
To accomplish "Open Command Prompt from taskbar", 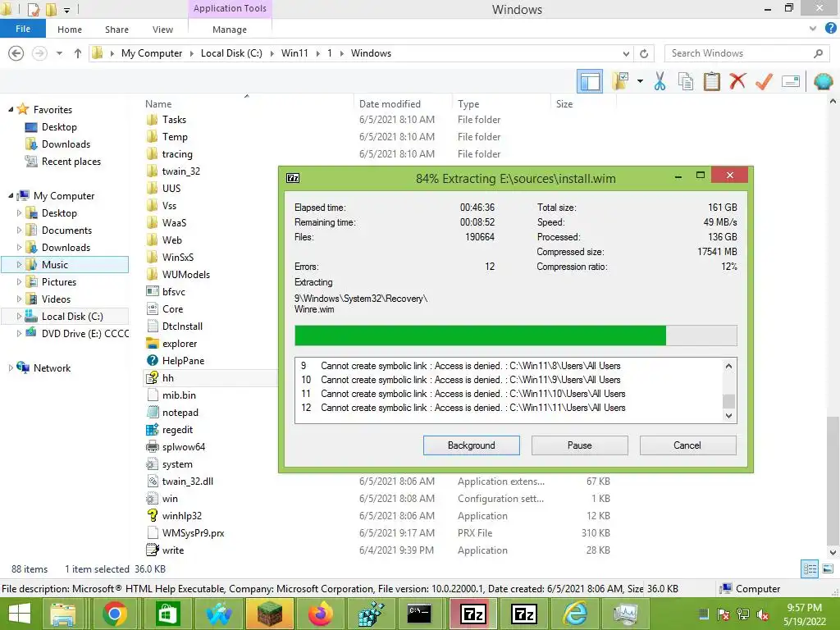I will (419, 614).
